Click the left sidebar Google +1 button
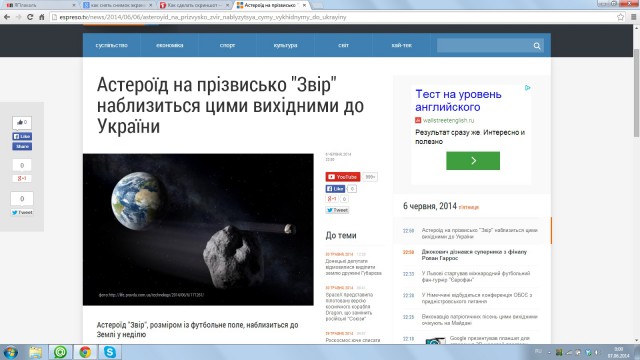The height and width of the screenshot is (360, 640). 22,178
